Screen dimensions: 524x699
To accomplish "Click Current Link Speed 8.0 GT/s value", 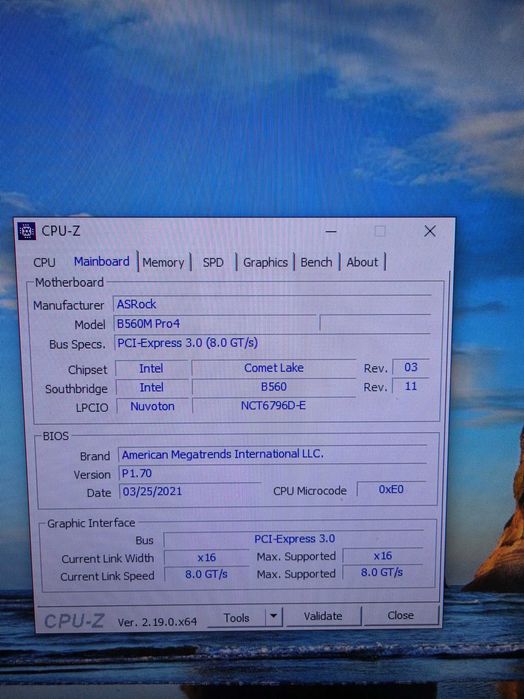I will coord(206,574).
